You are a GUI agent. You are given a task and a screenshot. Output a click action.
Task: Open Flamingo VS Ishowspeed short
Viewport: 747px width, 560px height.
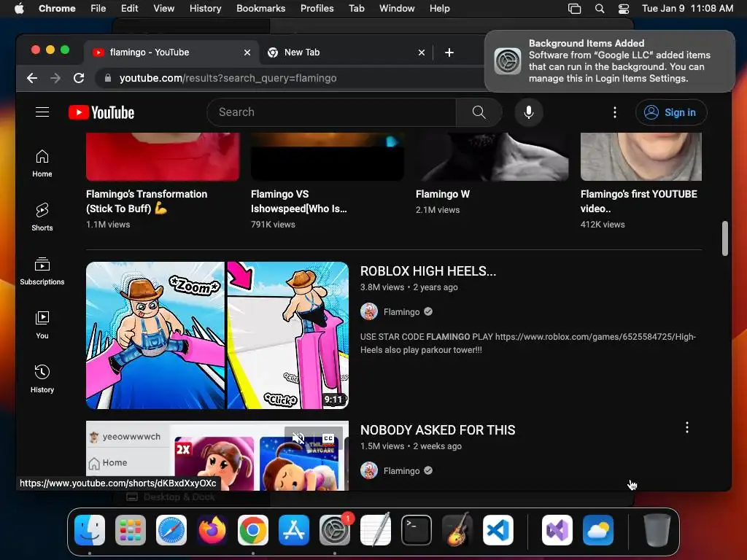tap(298, 201)
